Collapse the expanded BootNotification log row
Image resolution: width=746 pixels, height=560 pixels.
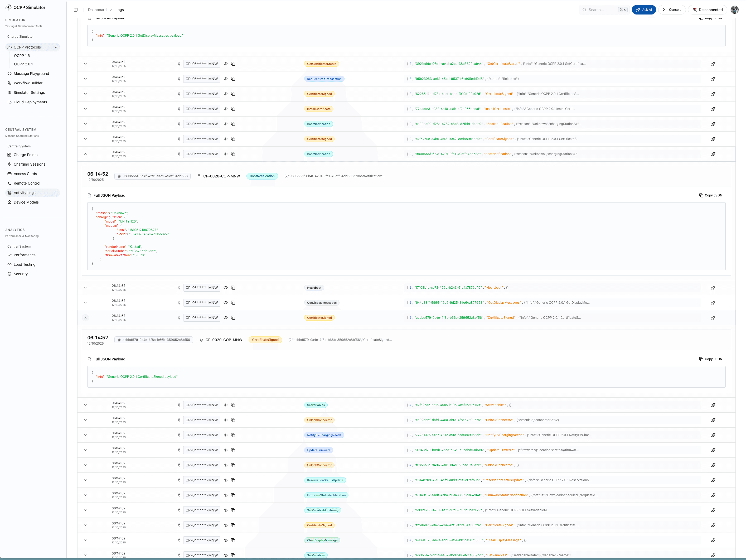point(85,154)
